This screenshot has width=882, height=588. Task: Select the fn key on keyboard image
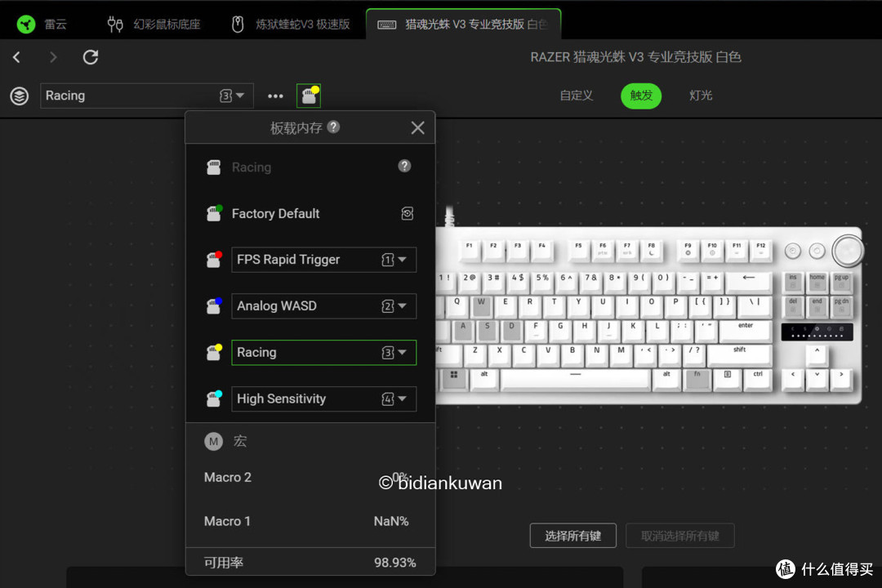pyautogui.click(x=697, y=379)
